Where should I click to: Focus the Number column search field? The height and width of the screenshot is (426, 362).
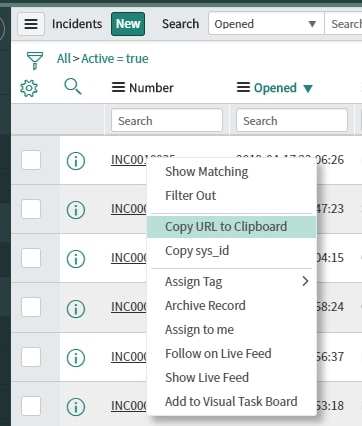[x=167, y=120]
